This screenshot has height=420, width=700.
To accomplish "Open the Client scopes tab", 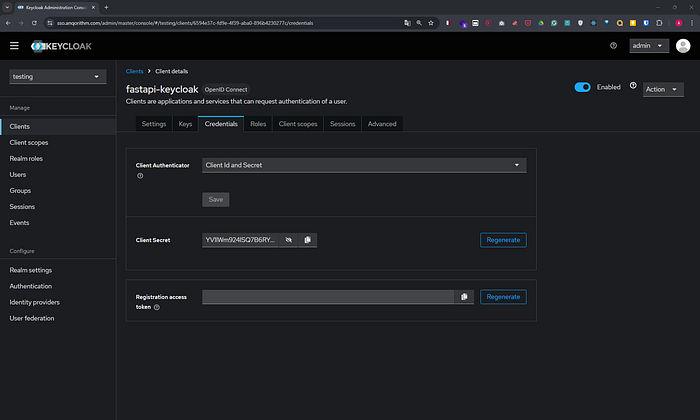I will [x=298, y=124].
